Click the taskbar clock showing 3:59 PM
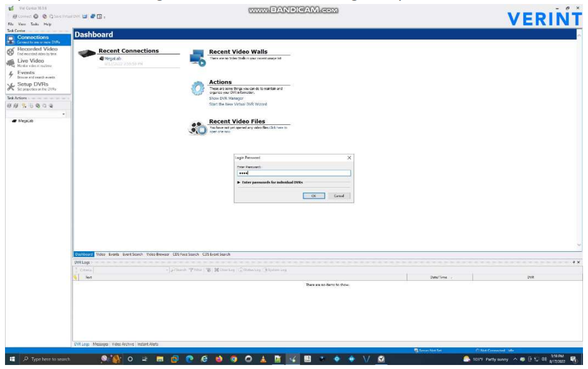 pos(557,359)
